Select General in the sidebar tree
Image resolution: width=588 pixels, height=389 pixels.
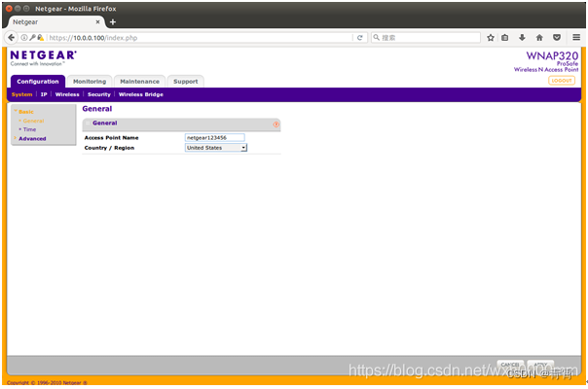(33, 121)
